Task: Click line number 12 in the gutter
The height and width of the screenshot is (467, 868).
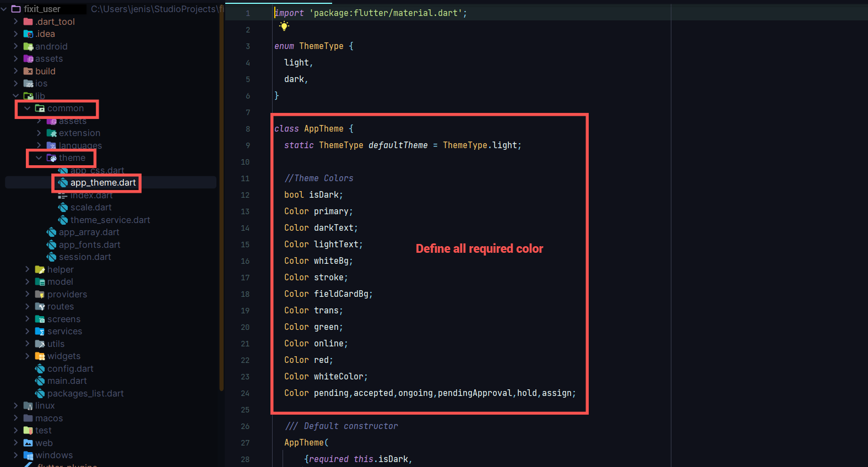Action: tap(245, 195)
